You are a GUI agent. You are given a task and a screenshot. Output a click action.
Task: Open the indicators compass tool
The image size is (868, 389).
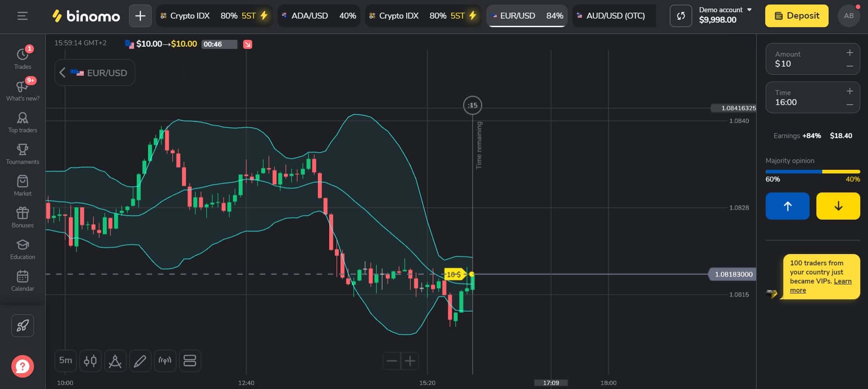[x=115, y=361]
